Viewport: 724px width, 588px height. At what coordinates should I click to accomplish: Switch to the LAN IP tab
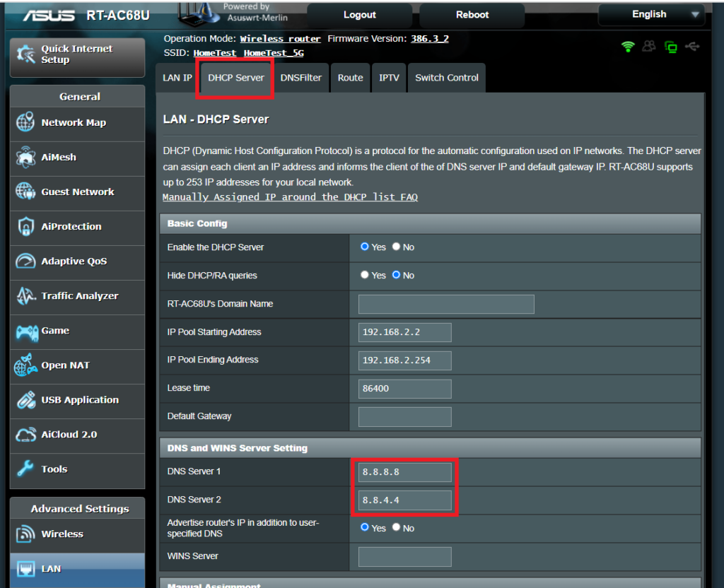[x=177, y=78]
